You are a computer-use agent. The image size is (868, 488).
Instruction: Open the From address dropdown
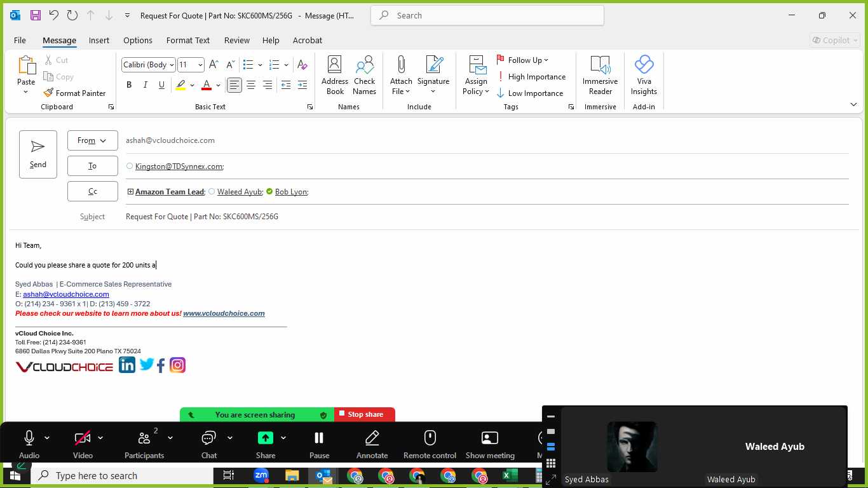click(x=93, y=140)
